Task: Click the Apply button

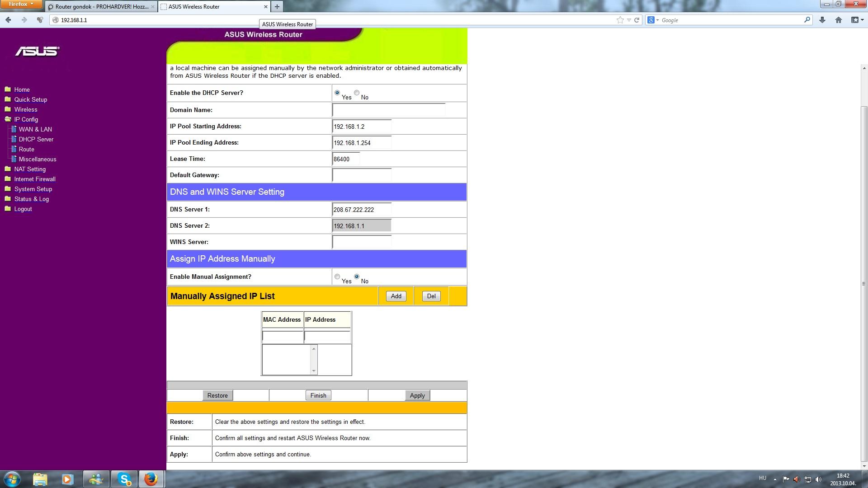Action: [x=417, y=395]
